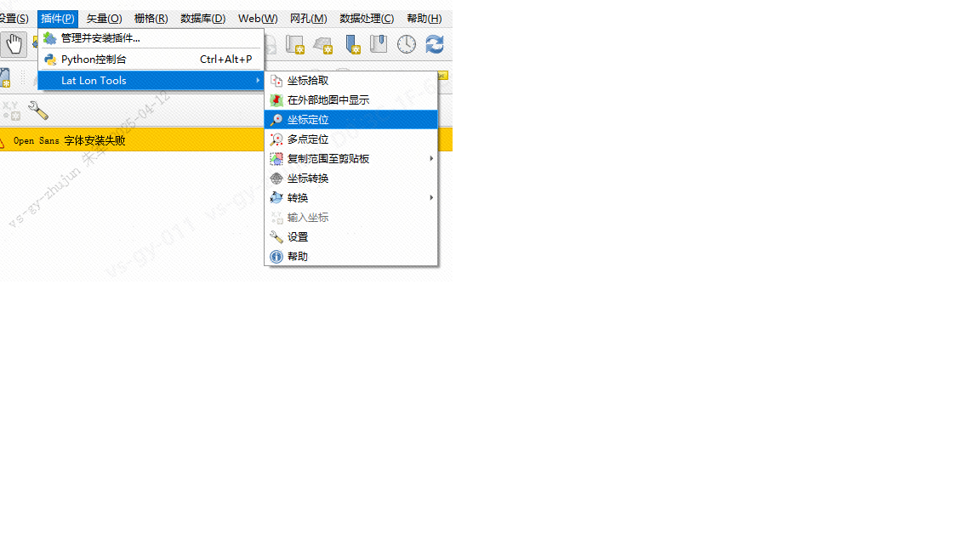Screen dimensions: 980x551
Task: Select 复制范围至剪贴板 entry
Action: (x=350, y=159)
